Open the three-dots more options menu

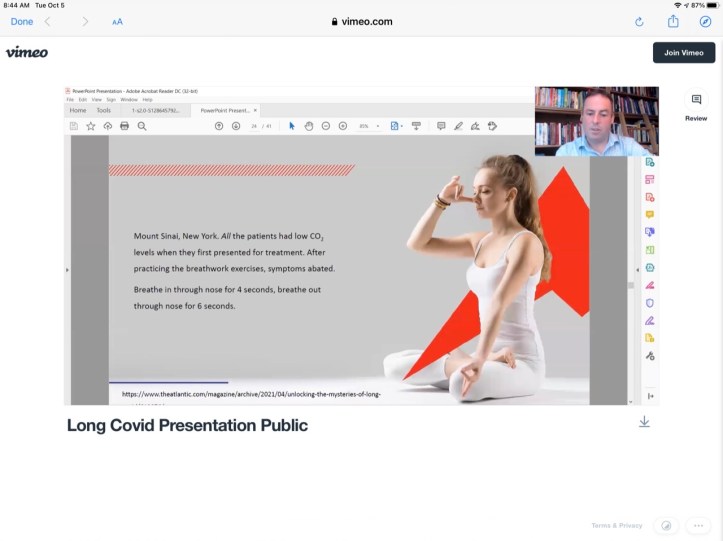tap(699, 525)
